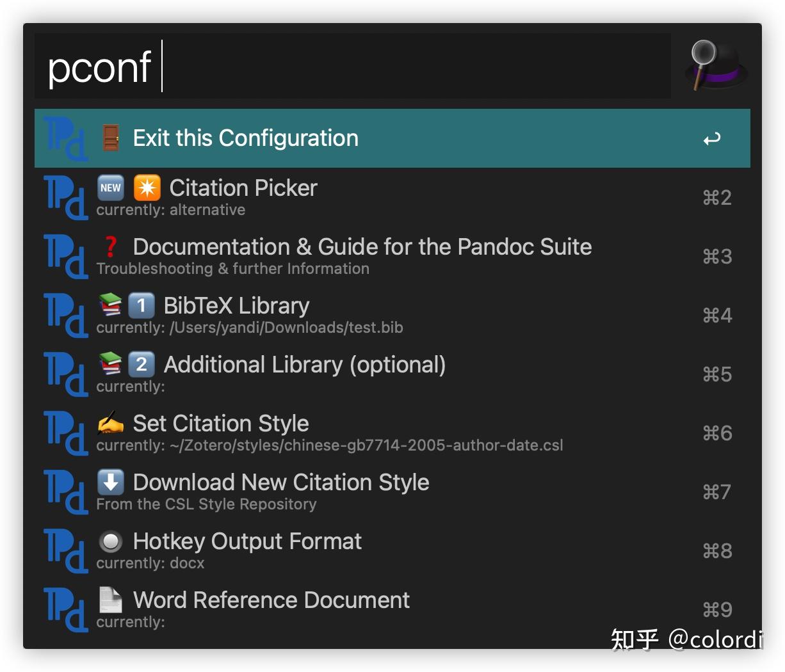The height and width of the screenshot is (672, 785).
Task: Click the Pandoc logo on the Hotkey Output Format row
Action: point(66,550)
